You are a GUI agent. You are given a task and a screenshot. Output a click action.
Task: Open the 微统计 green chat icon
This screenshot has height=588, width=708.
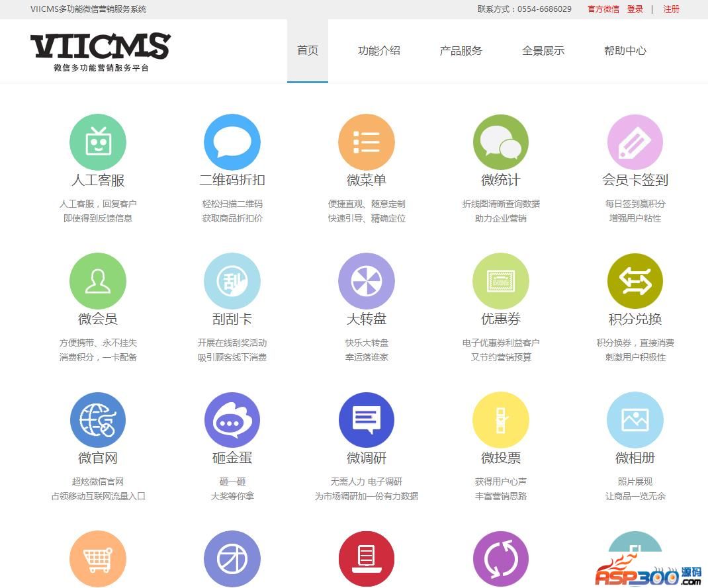pyautogui.click(x=501, y=142)
